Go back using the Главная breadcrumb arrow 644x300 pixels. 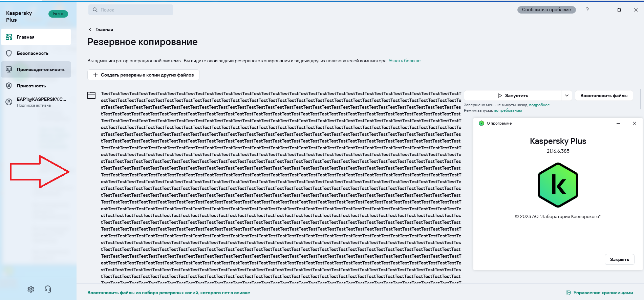coord(90,29)
